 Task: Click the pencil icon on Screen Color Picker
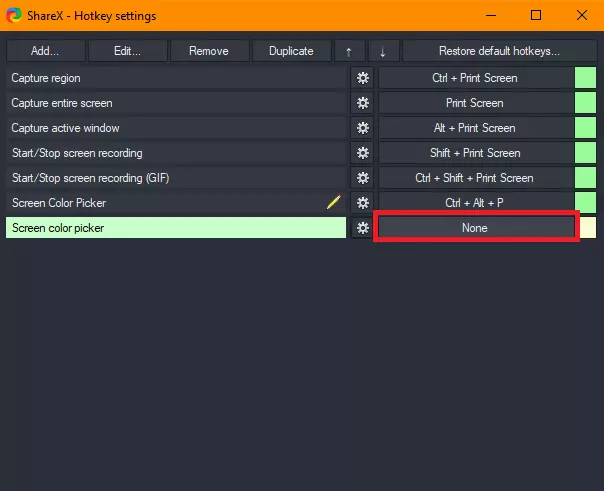334,203
